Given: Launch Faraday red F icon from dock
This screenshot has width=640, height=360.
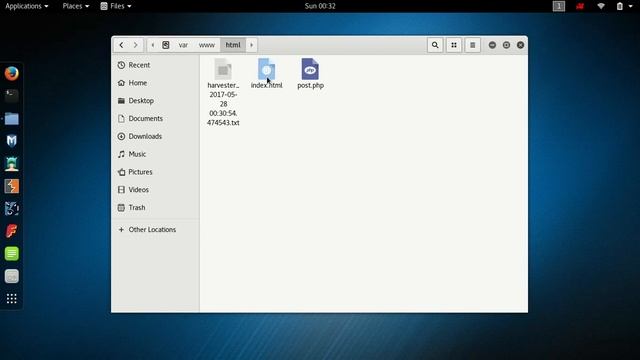Looking at the screenshot, I should pos(11,231).
